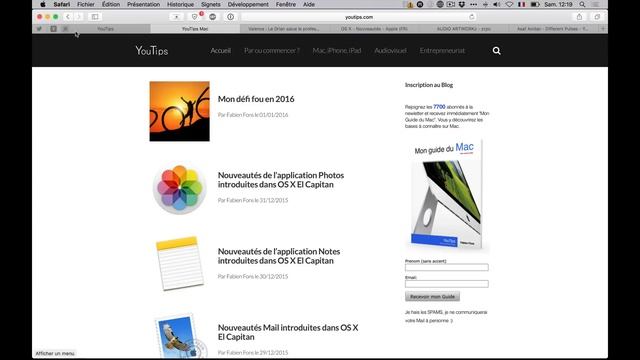Image resolution: width=640 pixels, height=360 pixels.
Task: Open the Fichier menu
Action: (86, 4)
